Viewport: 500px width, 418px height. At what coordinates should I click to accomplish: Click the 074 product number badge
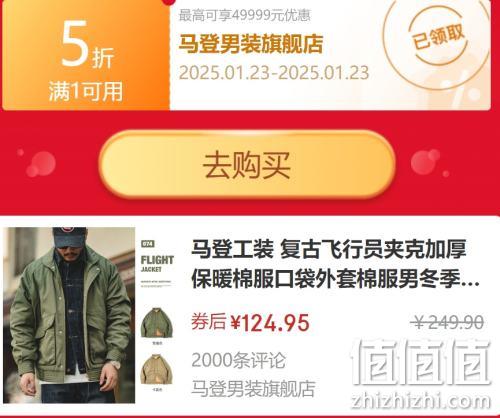[148, 244]
